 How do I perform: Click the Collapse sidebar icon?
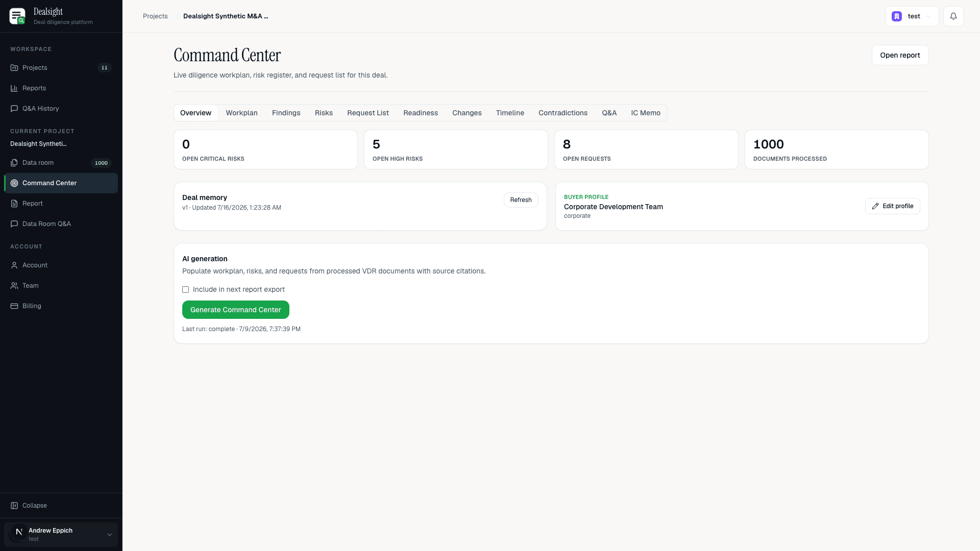14,506
